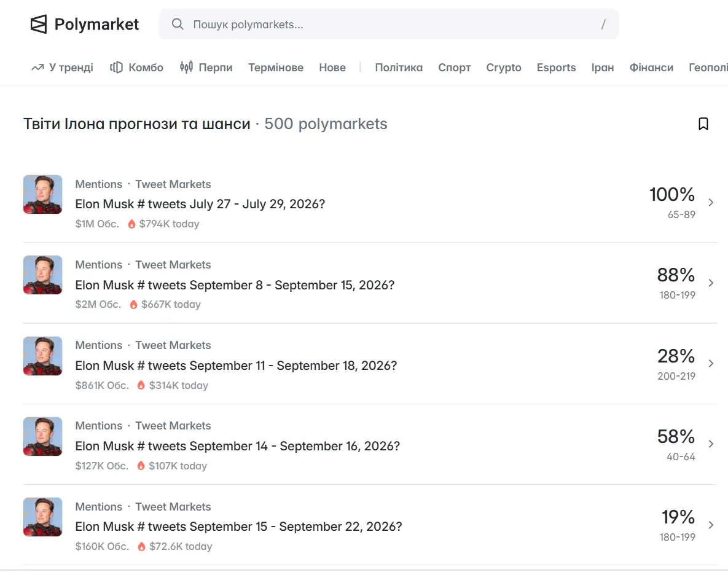Click the $127K Обс. volume text
The image size is (728, 572).
pyautogui.click(x=102, y=466)
